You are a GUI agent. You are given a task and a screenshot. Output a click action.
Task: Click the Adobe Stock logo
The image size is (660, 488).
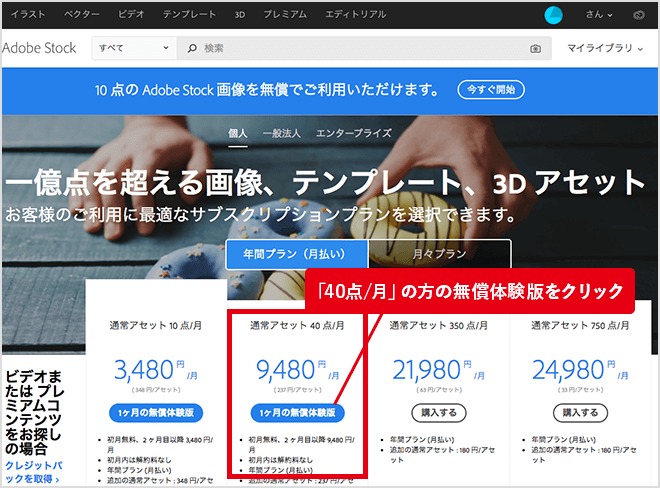(x=42, y=48)
